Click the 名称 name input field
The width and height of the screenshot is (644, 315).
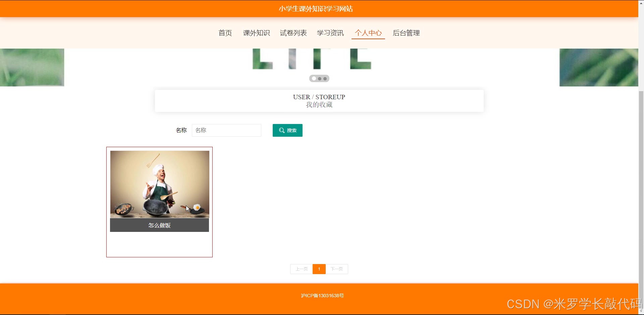coord(226,130)
